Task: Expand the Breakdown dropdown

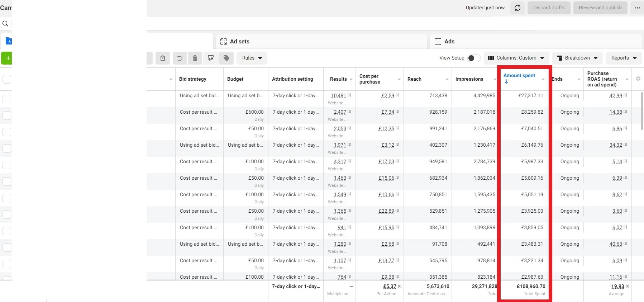Action: click(x=577, y=58)
